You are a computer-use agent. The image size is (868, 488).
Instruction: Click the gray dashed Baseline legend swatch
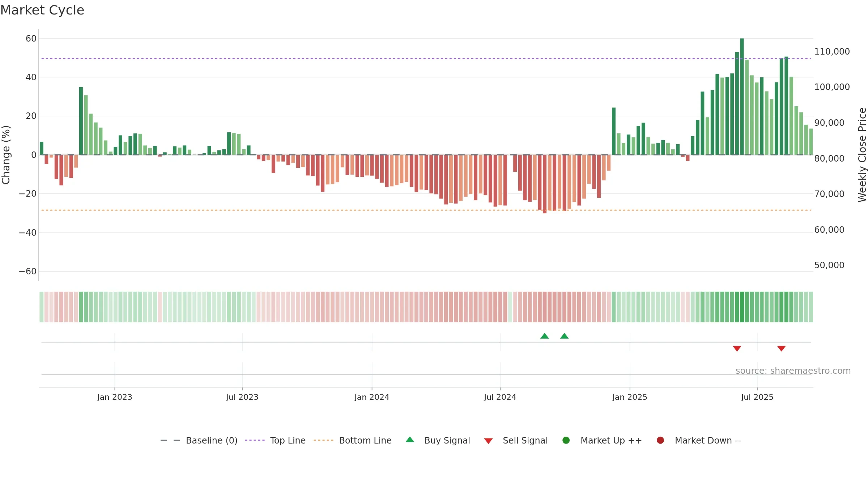(x=170, y=440)
